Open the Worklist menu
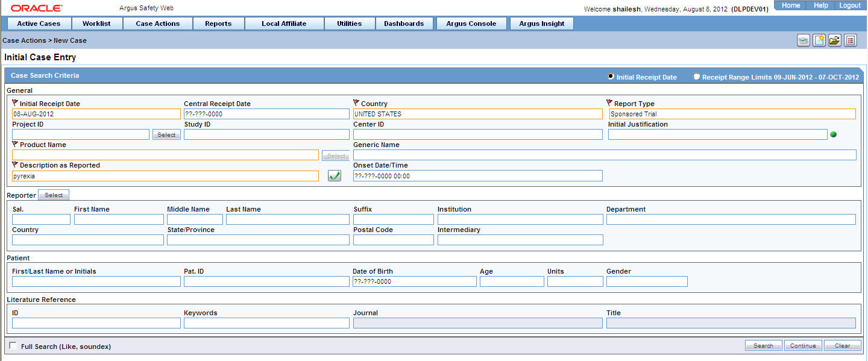 coord(96,24)
